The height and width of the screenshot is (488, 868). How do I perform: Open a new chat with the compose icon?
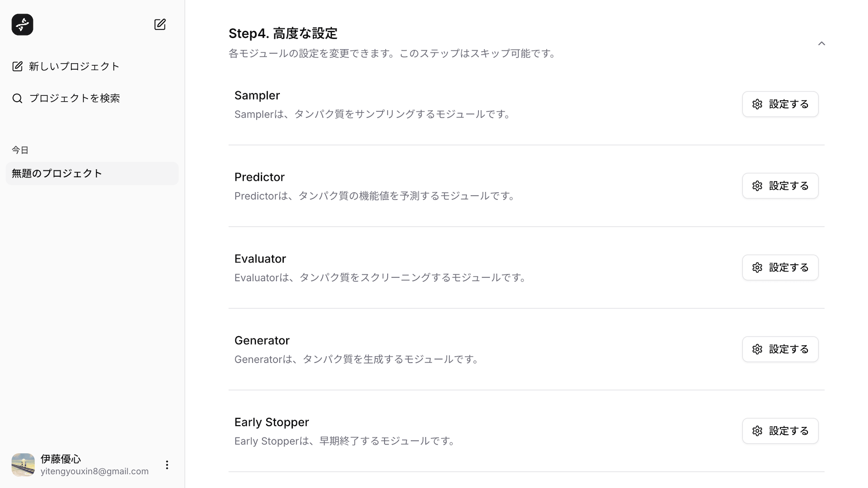[x=160, y=24]
